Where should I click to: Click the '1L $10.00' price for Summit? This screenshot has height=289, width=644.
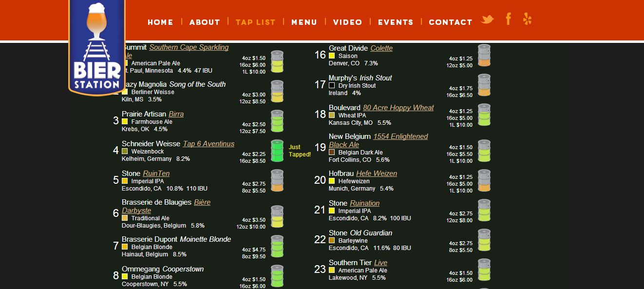[x=254, y=72]
